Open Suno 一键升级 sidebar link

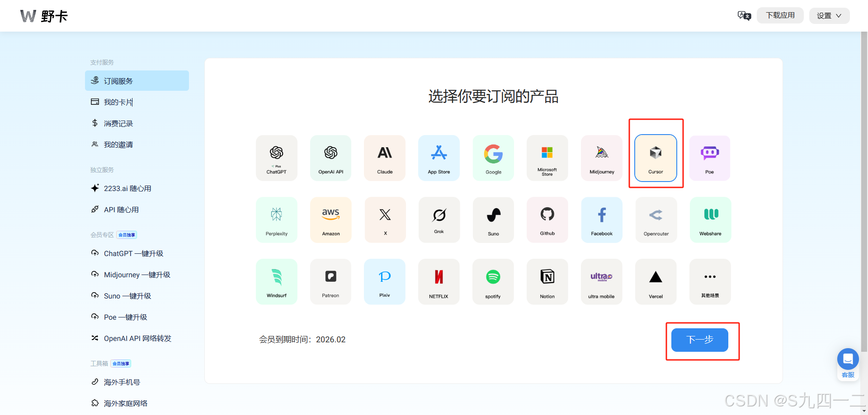coord(137,296)
